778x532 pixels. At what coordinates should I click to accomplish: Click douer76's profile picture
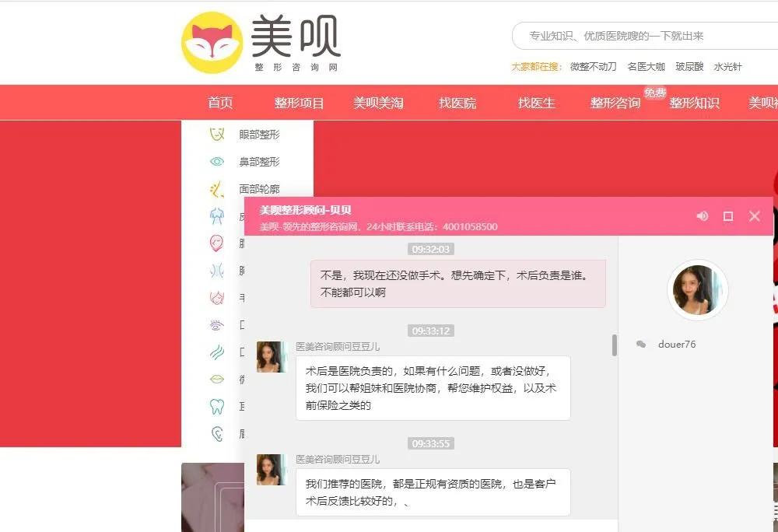click(698, 290)
